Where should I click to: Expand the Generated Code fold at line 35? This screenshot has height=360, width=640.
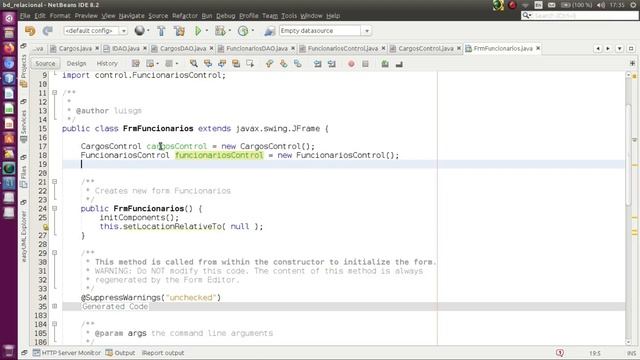pyautogui.click(x=54, y=306)
